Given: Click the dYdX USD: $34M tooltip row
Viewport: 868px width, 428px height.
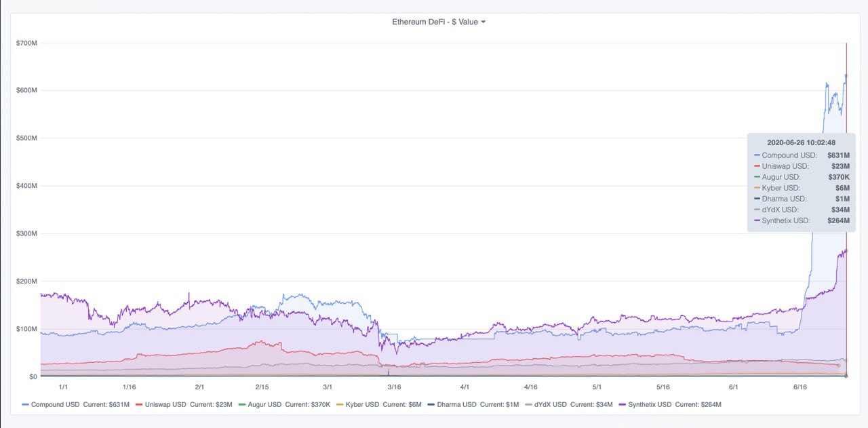Looking at the screenshot, I should (802, 210).
